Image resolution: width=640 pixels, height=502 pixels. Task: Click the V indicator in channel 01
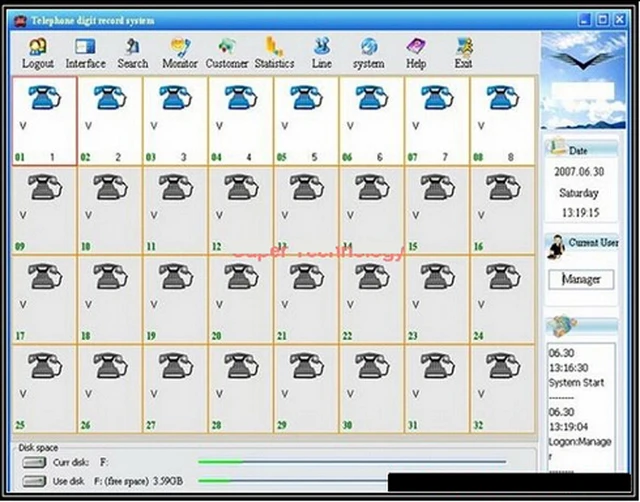[x=23, y=126]
